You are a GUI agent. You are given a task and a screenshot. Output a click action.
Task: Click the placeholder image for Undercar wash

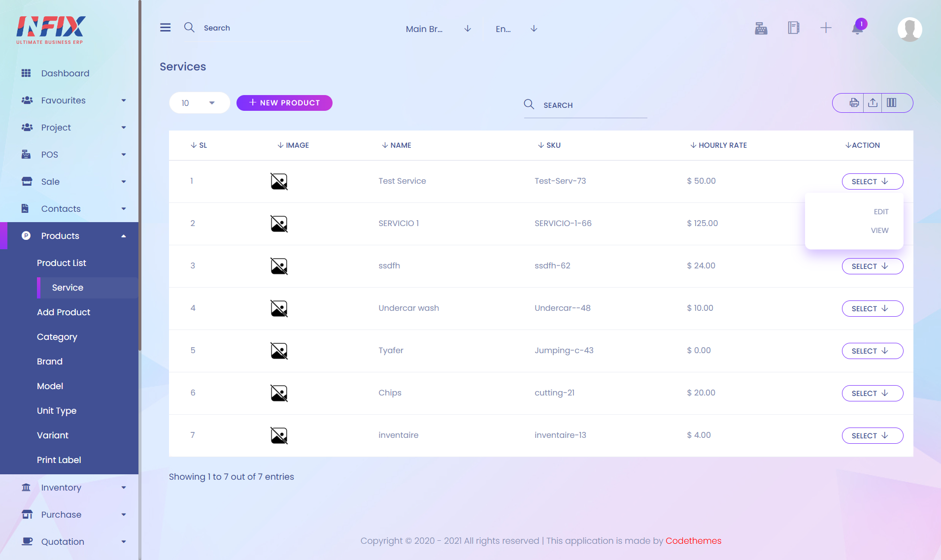[279, 308]
